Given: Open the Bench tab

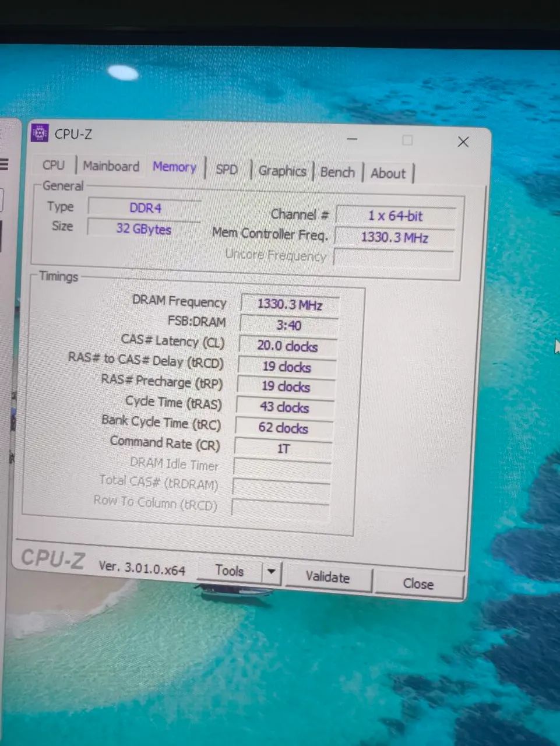Looking at the screenshot, I should [x=337, y=172].
